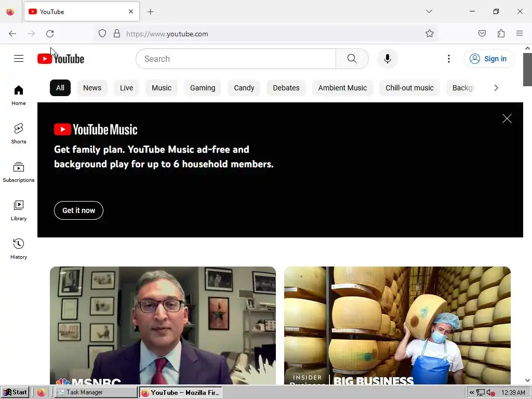
Task: Show more category chips with right chevron
Action: pyautogui.click(x=496, y=88)
